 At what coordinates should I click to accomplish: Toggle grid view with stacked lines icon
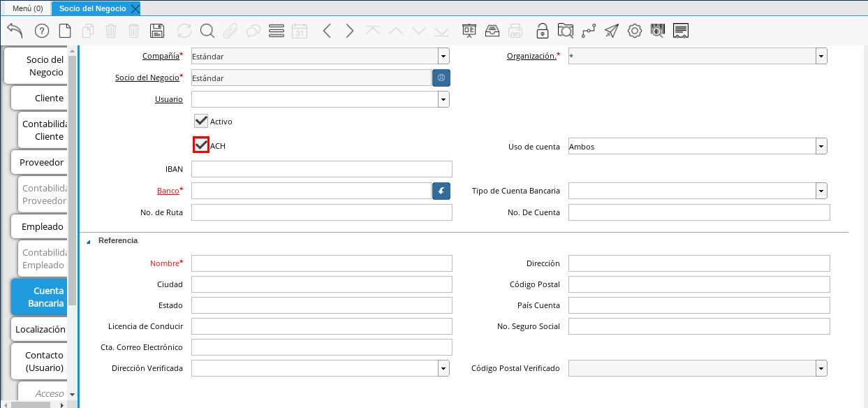[x=277, y=31]
